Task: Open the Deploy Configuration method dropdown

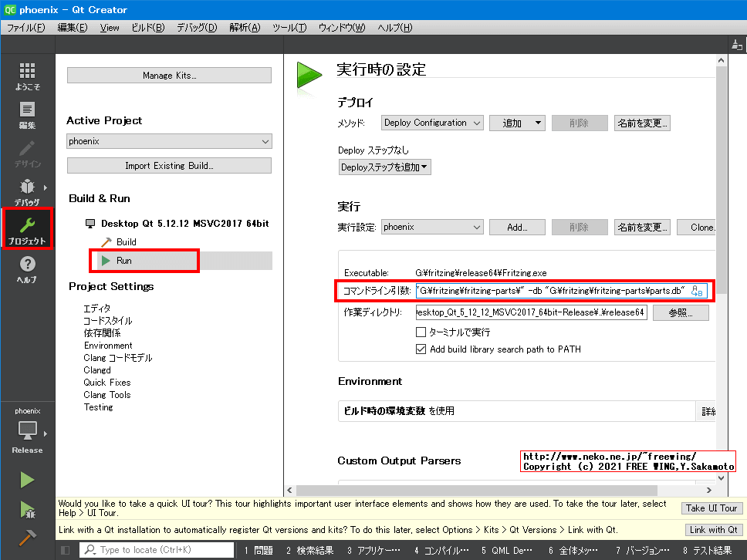Action: pos(432,123)
